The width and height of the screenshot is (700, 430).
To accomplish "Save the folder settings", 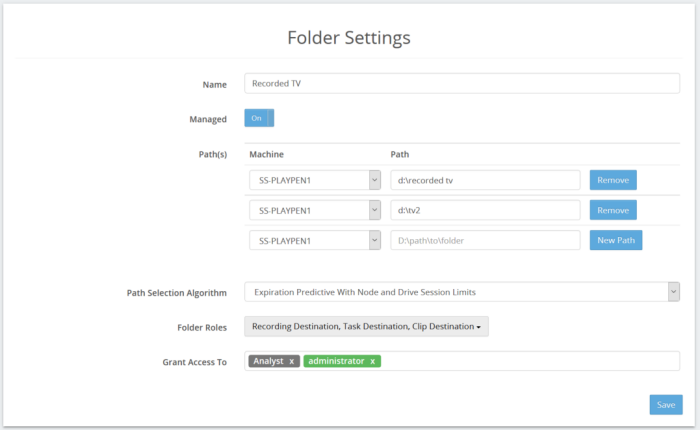I will [666, 405].
